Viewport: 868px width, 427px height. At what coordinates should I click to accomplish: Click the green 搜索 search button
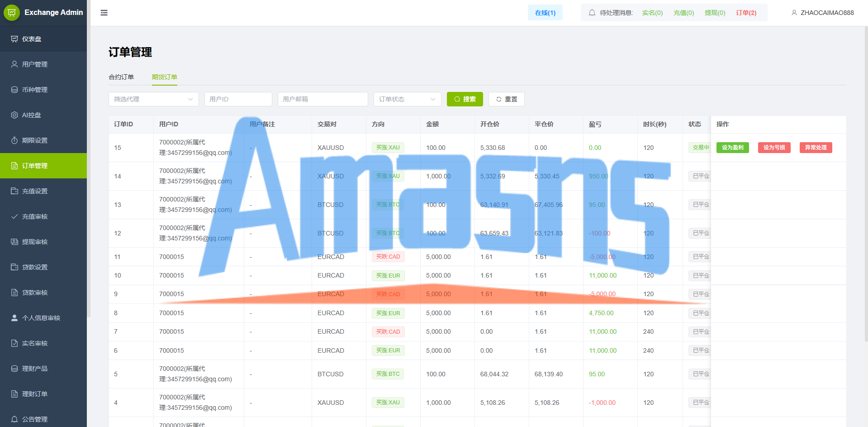465,99
